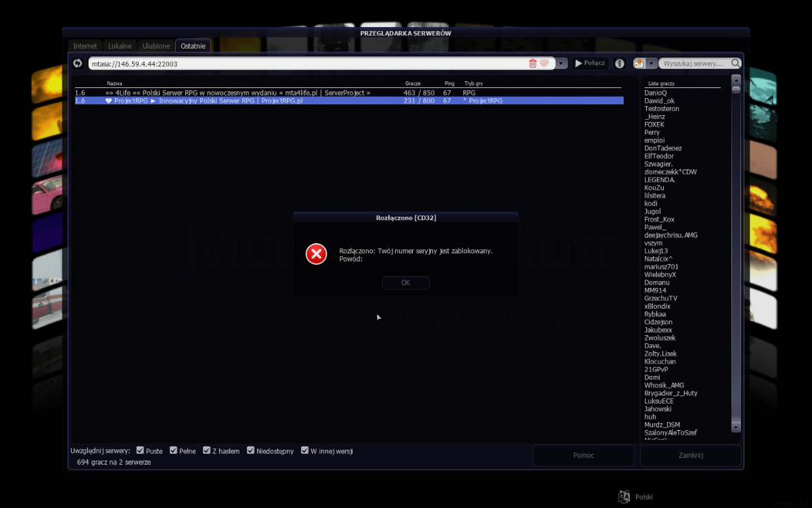Click the red error icon in dialog
This screenshot has height=508, width=812.
point(316,254)
